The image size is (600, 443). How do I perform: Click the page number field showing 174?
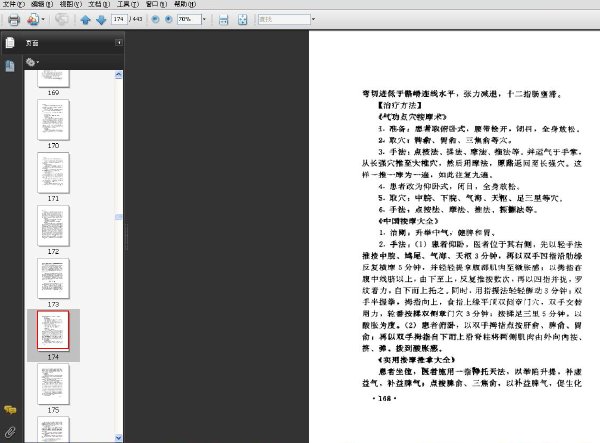[119, 19]
